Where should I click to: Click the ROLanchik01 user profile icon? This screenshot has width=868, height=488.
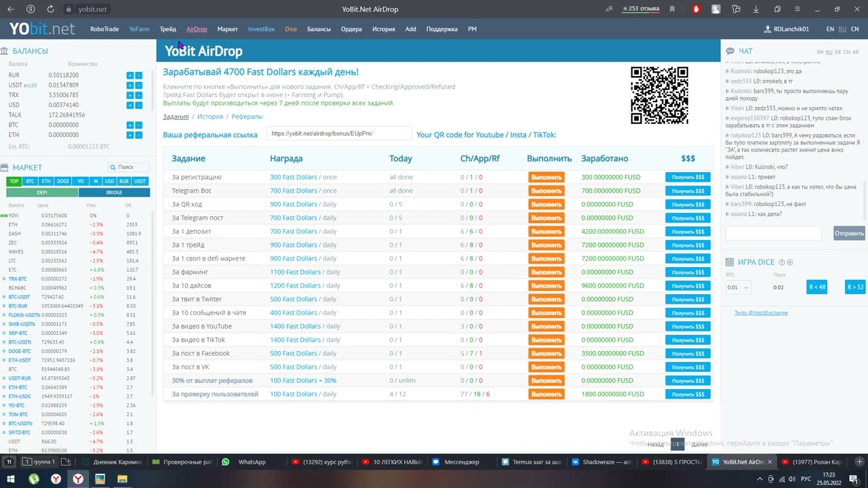[x=768, y=29]
